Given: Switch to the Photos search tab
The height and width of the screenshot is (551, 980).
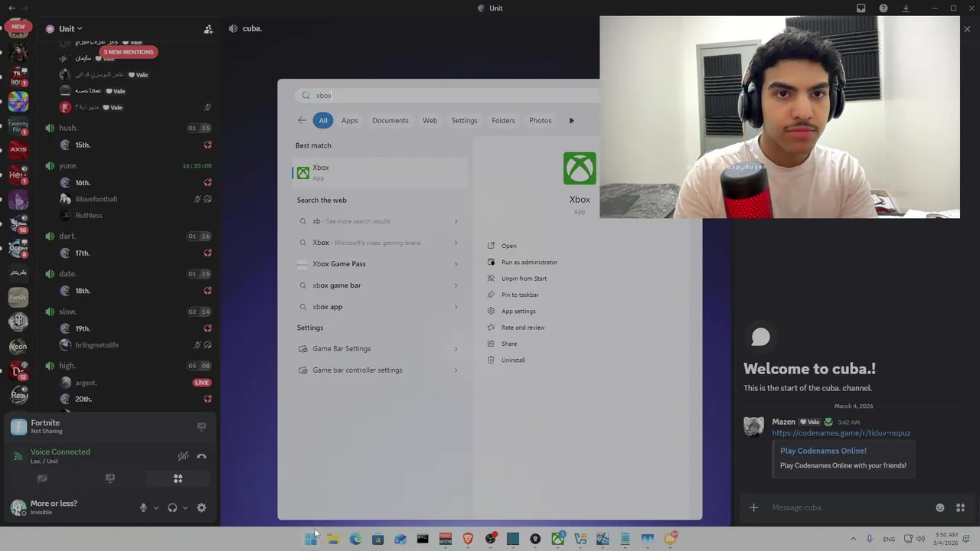Looking at the screenshot, I should [x=540, y=120].
